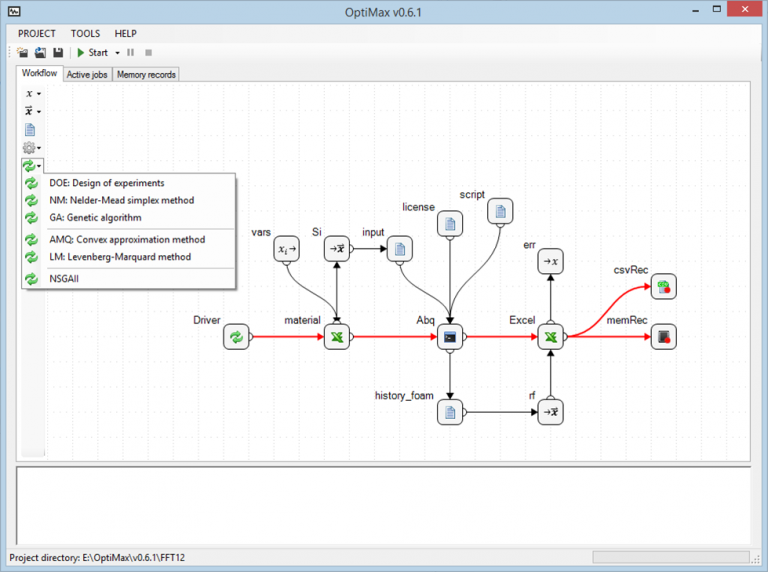Click the csvRec recorder node icon
Viewport: 768px width, 572px height.
pyautogui.click(x=663, y=288)
